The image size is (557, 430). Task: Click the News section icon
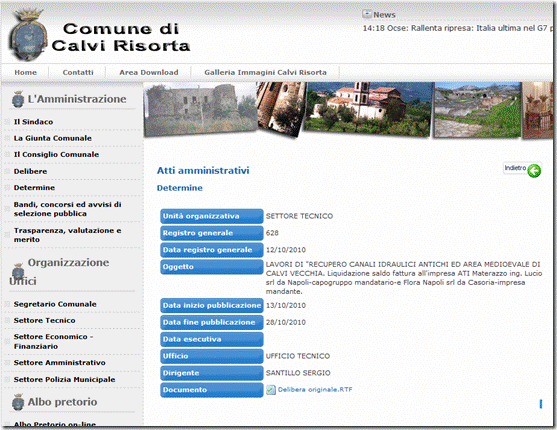(367, 14)
